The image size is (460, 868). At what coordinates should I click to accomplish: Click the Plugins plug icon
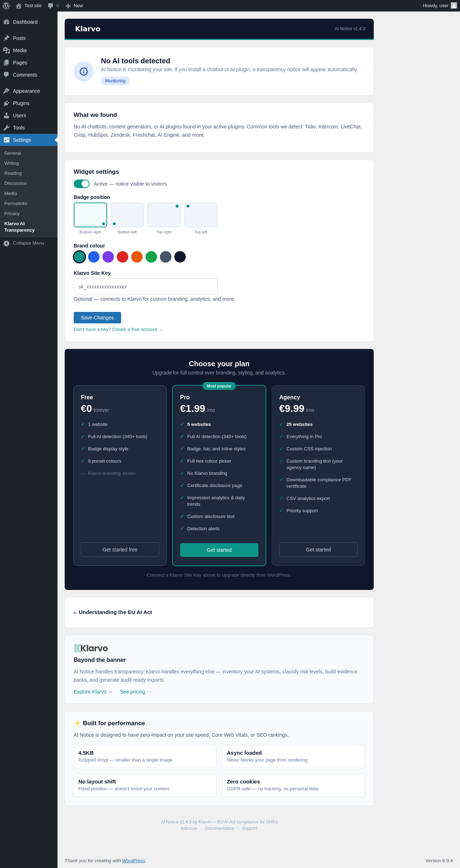6,103
